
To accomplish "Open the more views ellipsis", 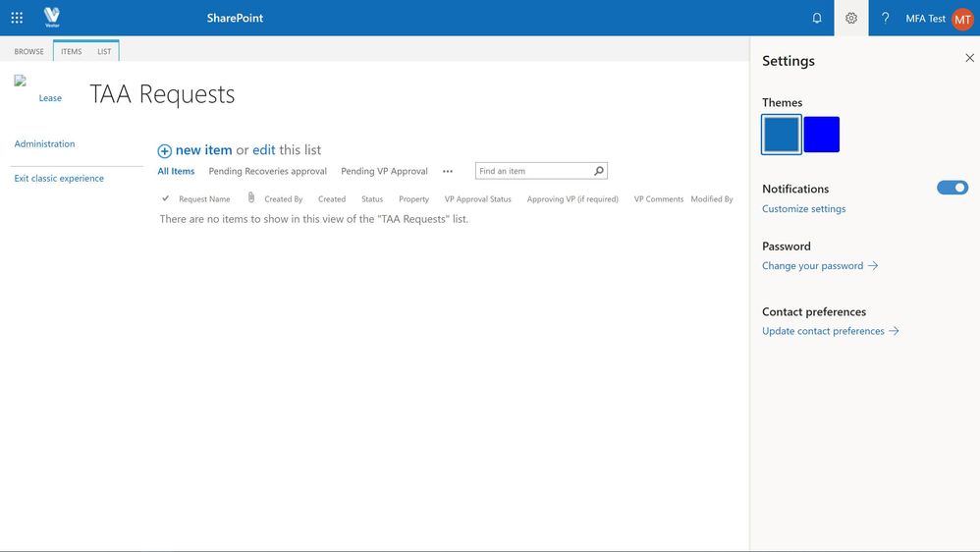I will pyautogui.click(x=448, y=171).
